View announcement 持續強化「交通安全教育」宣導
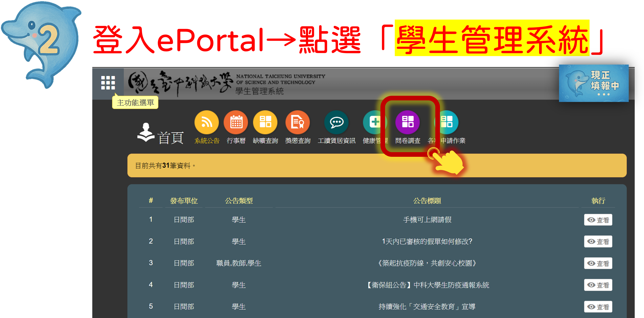 click(x=598, y=307)
